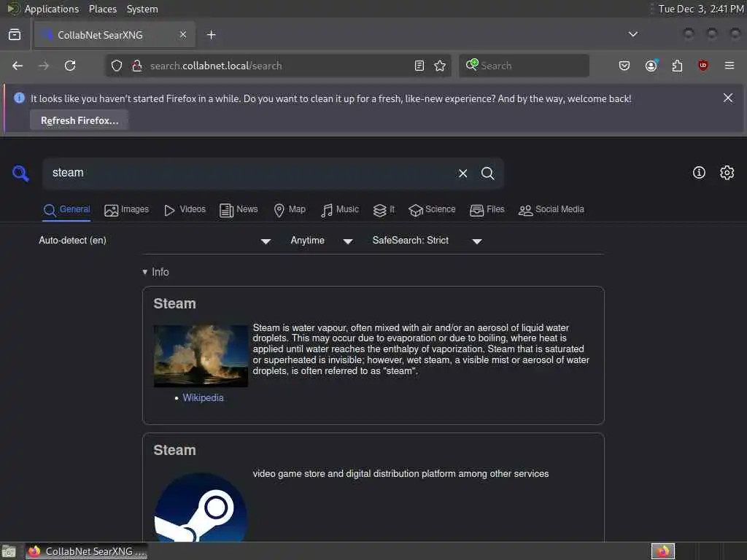Image resolution: width=747 pixels, height=560 pixels.
Task: Switch to the Images tab
Action: 126,209
